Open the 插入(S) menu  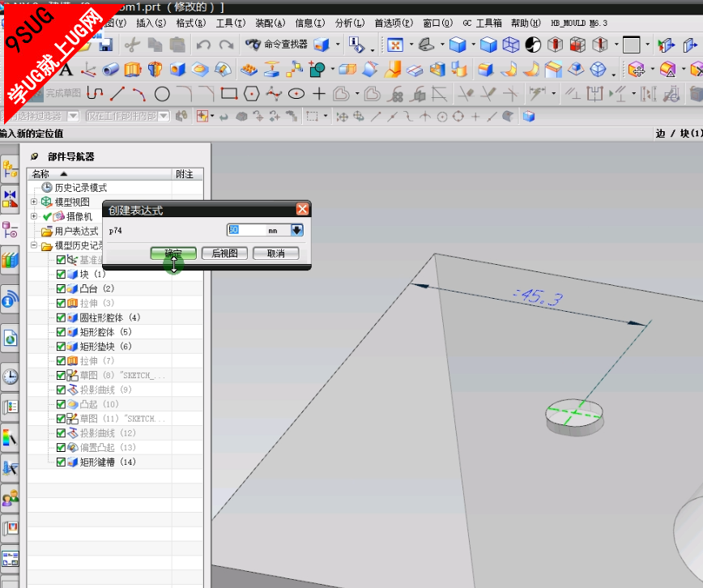click(x=151, y=23)
